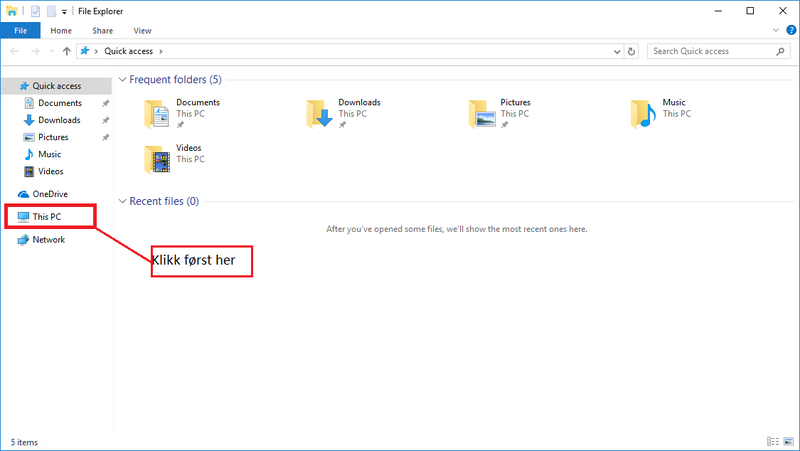This screenshot has height=451, width=800.
Task: Open Downloads in the navigation pane
Action: [x=59, y=120]
